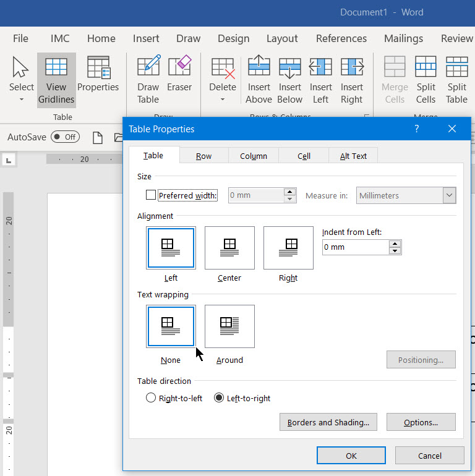The image size is (475, 476).
Task: Click Merge Cells in ribbon
Action: [395, 80]
